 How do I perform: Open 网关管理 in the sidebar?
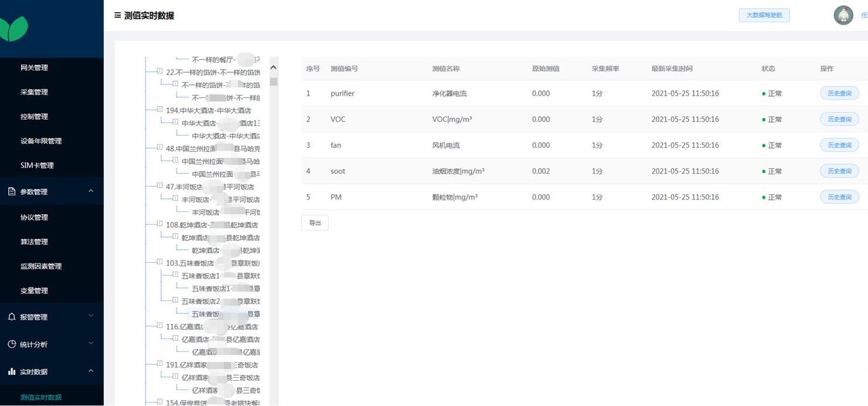[x=34, y=67]
